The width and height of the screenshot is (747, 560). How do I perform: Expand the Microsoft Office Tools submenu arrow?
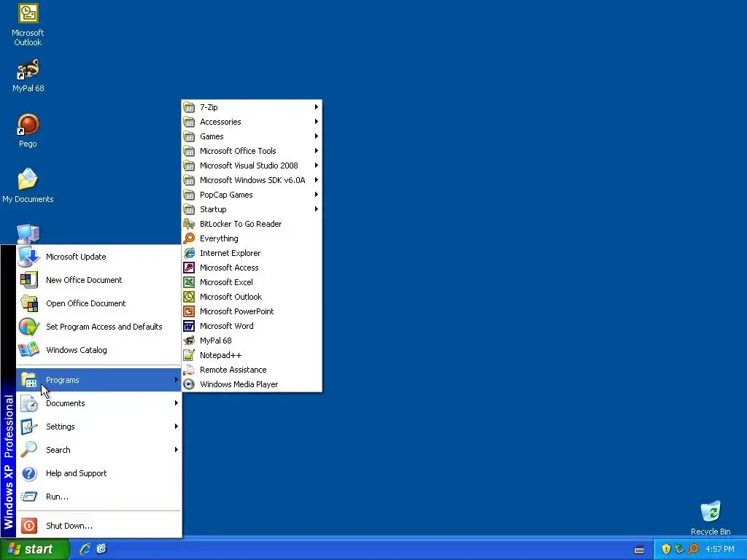coord(316,151)
